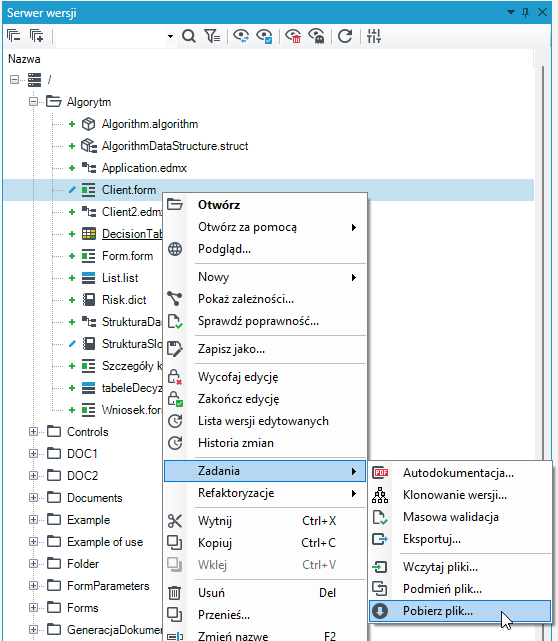Select Application.edmx file

(144, 168)
